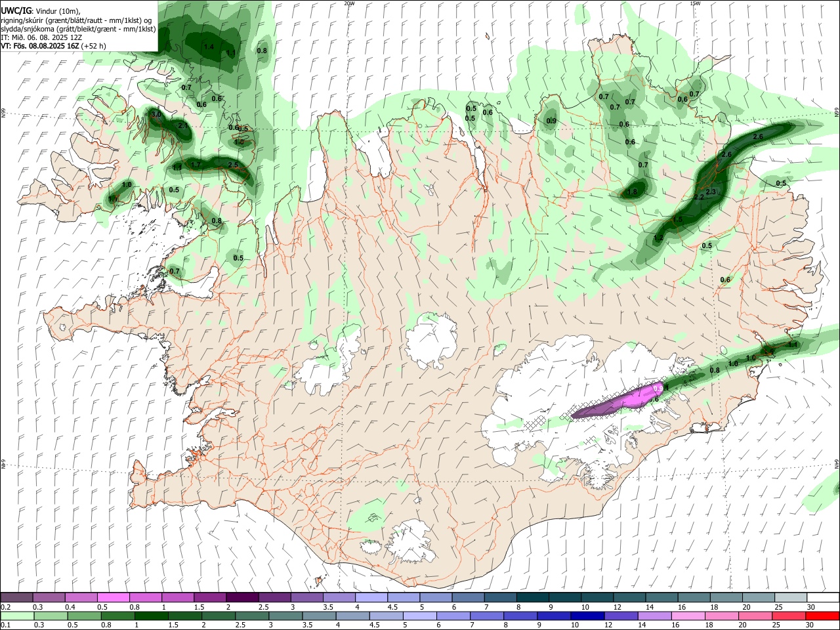The height and width of the screenshot is (630, 840).
Task: Select the darkest purple snow swatch between 2 and 2.5
Action: click(241, 598)
